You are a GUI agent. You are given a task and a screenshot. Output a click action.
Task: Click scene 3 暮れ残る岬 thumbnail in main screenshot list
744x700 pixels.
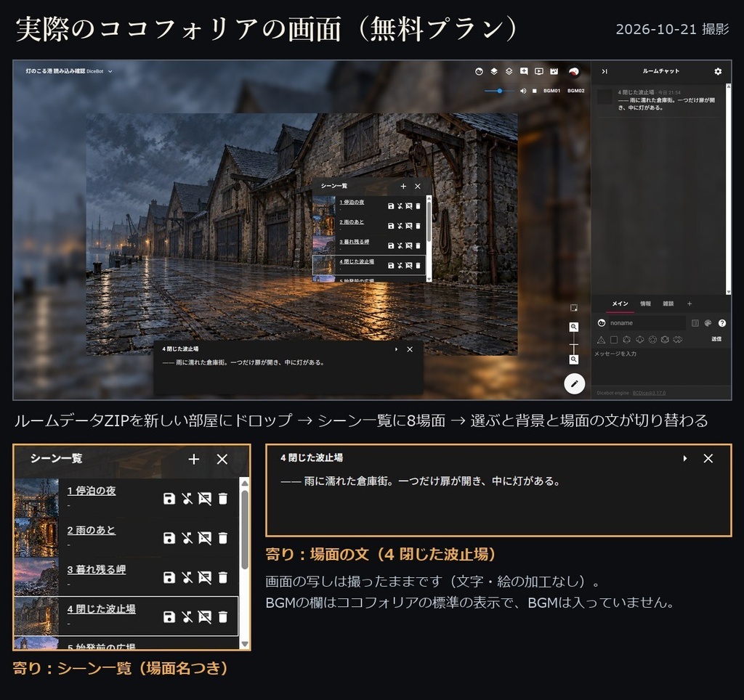[x=324, y=245]
